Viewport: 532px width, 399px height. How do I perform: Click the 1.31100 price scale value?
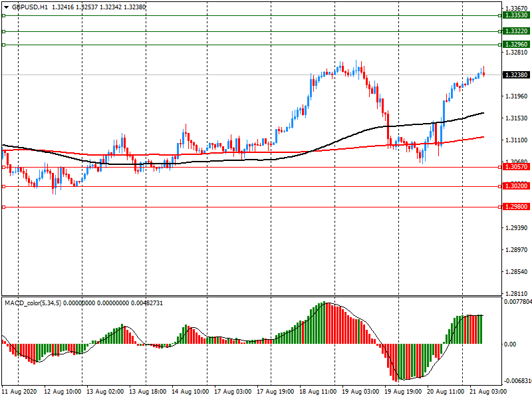517,140
